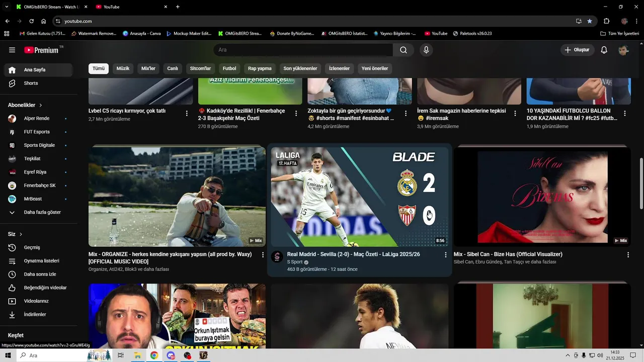The height and width of the screenshot is (362, 644).
Task: Open options for 10 YAŞINDAKİ FUTBOLCU video
Action: coord(625,114)
